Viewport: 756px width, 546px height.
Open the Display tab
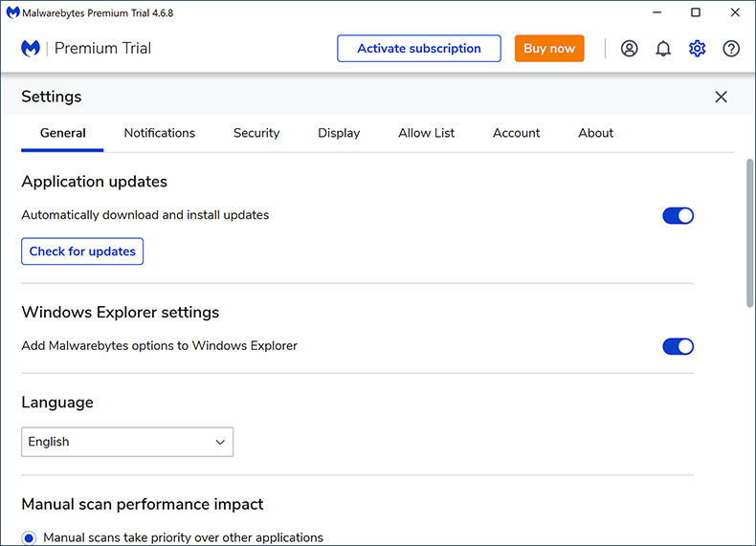coord(339,133)
